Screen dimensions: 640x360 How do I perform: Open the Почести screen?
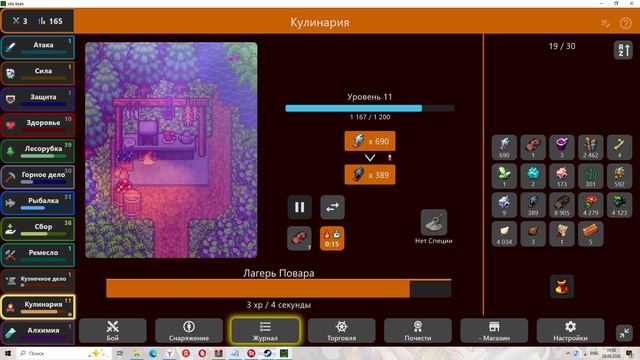coord(418,331)
